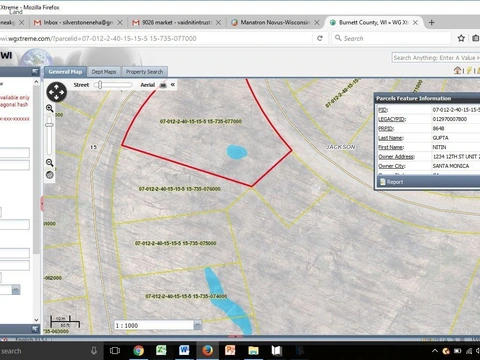Click the Last Name field label
Screen dimensions: 480x360
(391, 138)
